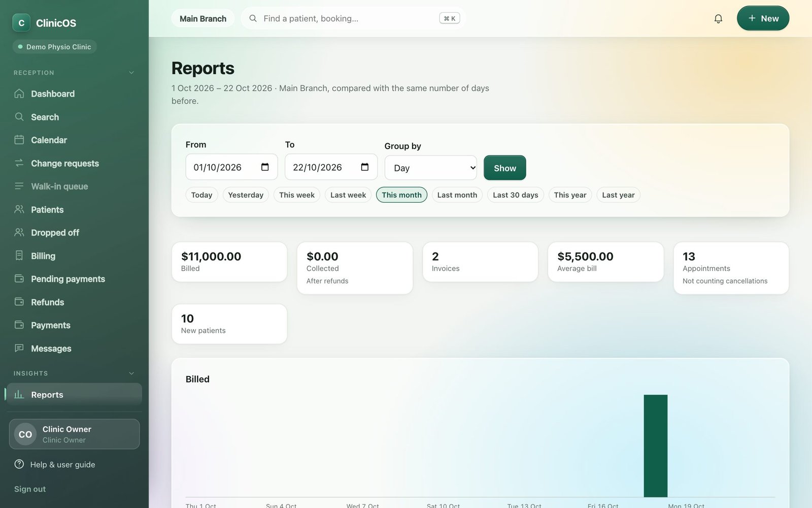Screen dimensions: 812x508
Task: Select the Last month range chip
Action: click(x=457, y=195)
